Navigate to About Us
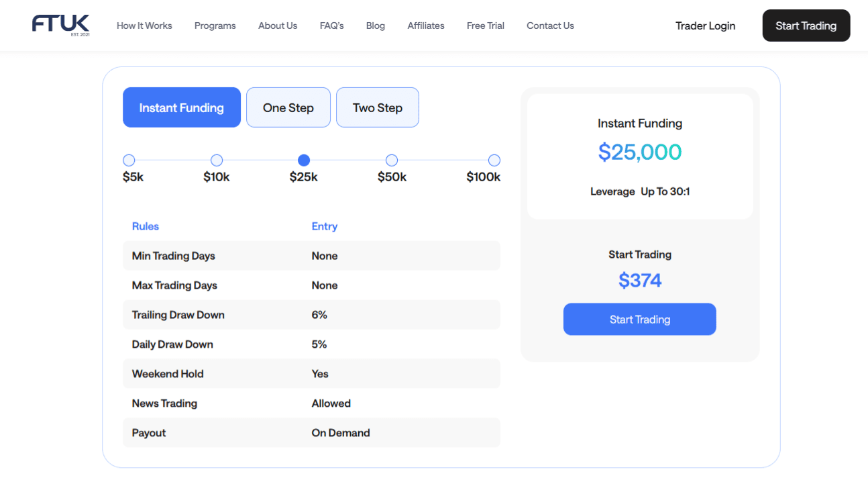The width and height of the screenshot is (868, 484). pos(277,26)
